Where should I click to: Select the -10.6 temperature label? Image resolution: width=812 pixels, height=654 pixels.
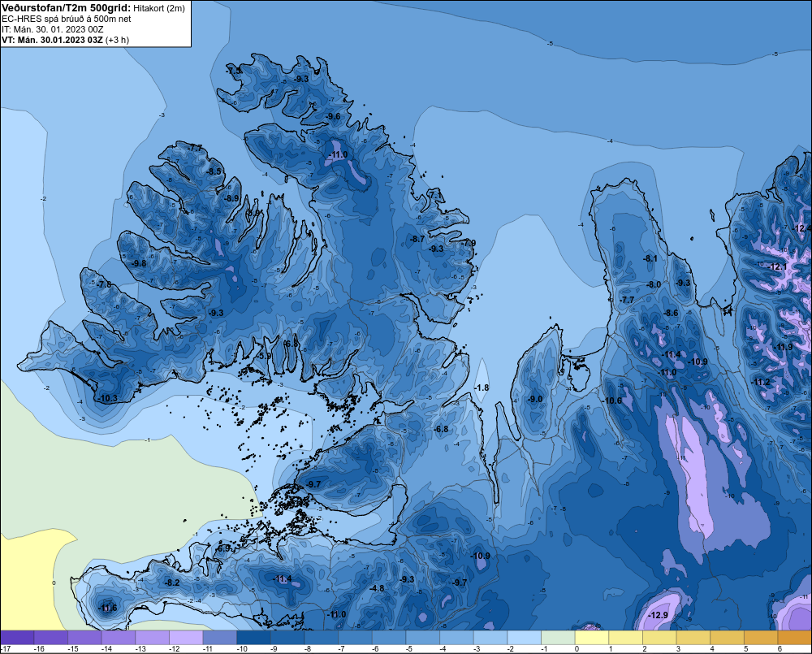[x=612, y=401]
